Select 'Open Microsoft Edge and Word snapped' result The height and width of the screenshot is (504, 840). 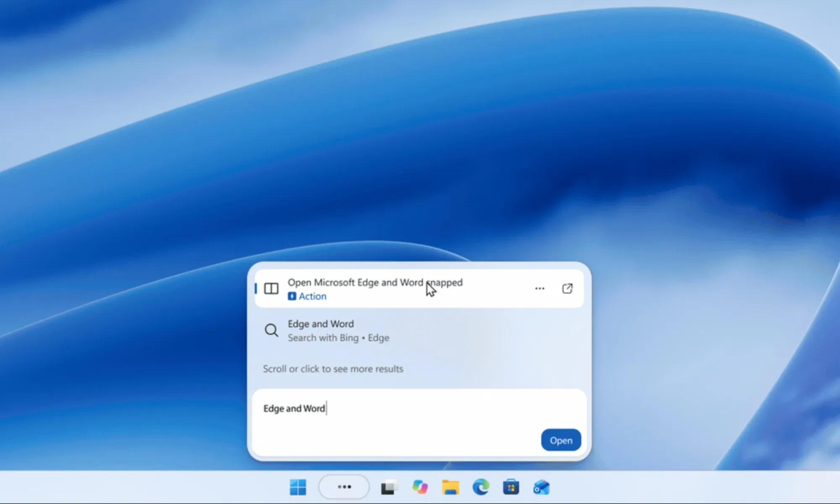pos(419,289)
